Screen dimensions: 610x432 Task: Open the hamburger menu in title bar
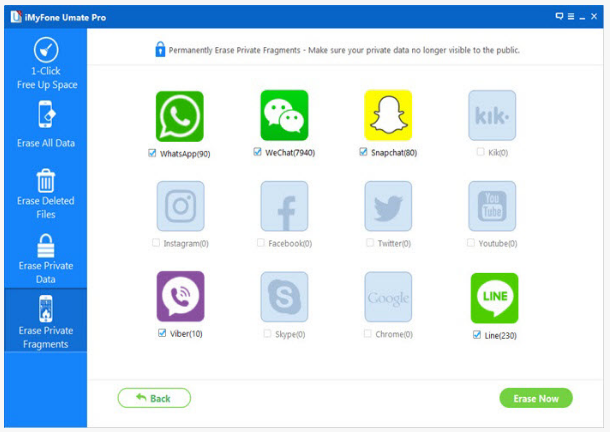click(x=571, y=16)
